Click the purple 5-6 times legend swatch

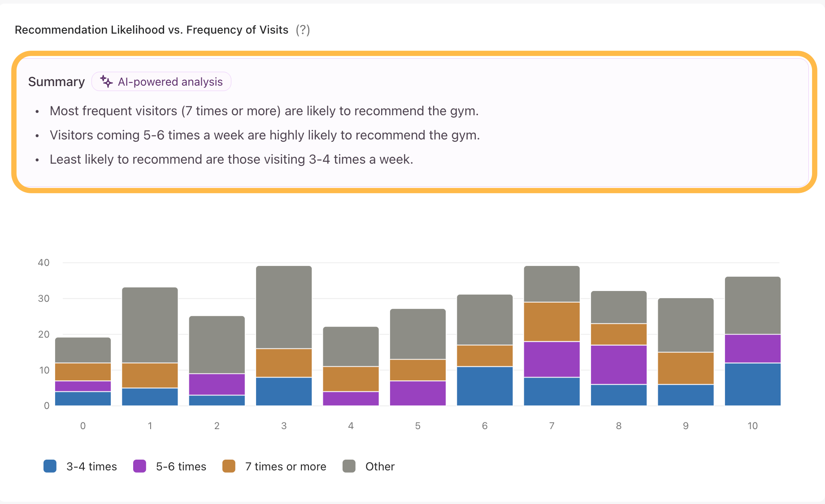[139, 466]
